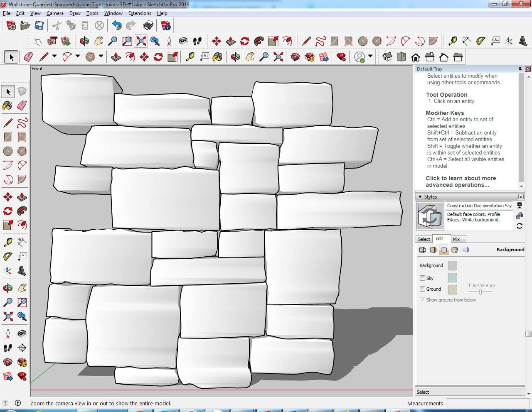Update style with changes button
The height and width of the screenshot is (412, 532).
520,226
